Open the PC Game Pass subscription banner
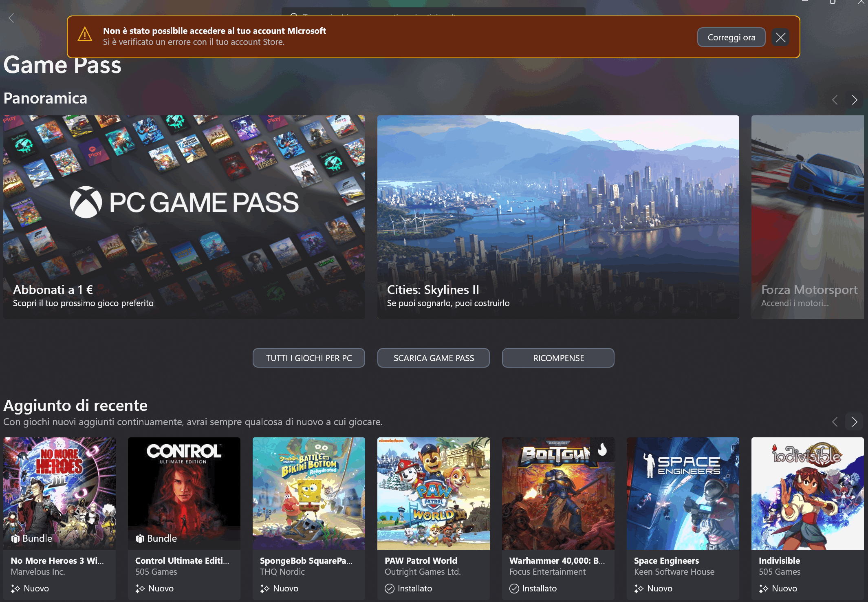Viewport: 868px width, 602px height. [184, 217]
